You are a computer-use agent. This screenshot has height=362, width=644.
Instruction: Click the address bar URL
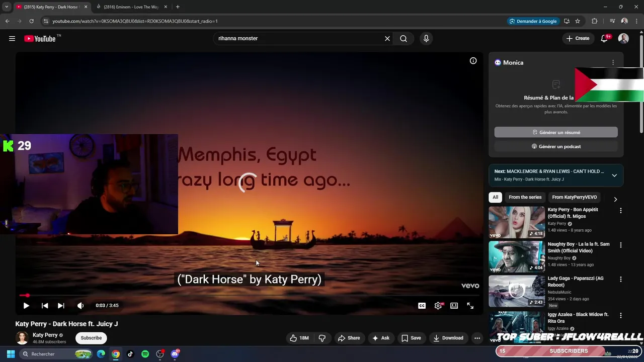coord(135,21)
